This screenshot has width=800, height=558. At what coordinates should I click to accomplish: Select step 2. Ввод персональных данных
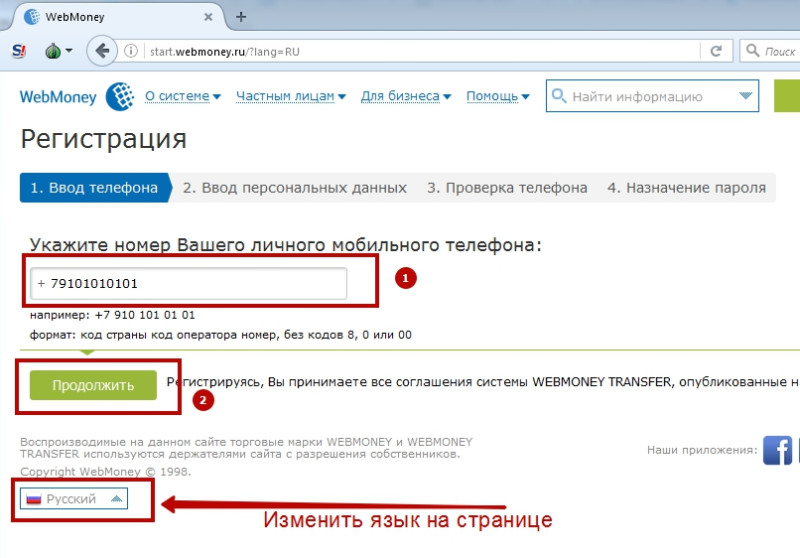coord(294,188)
